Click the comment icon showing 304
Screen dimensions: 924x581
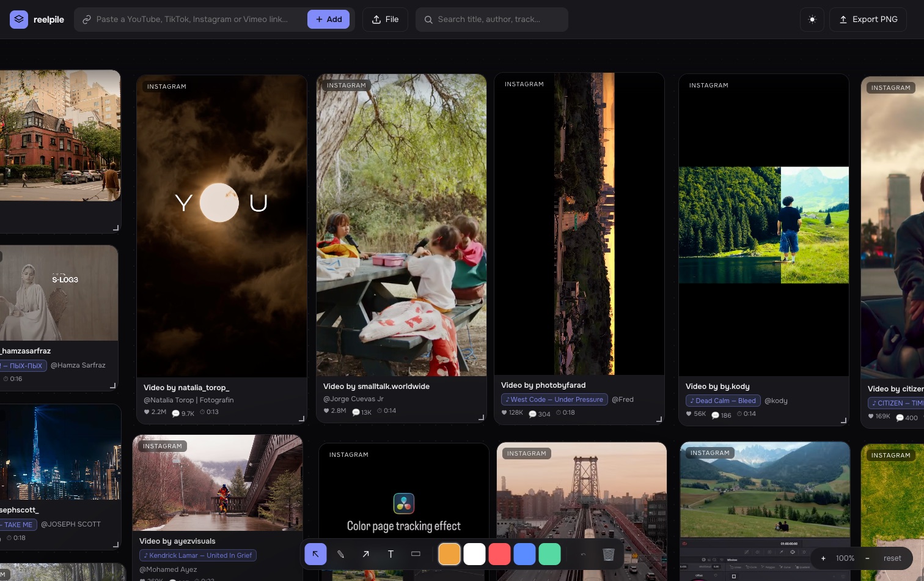(x=532, y=414)
